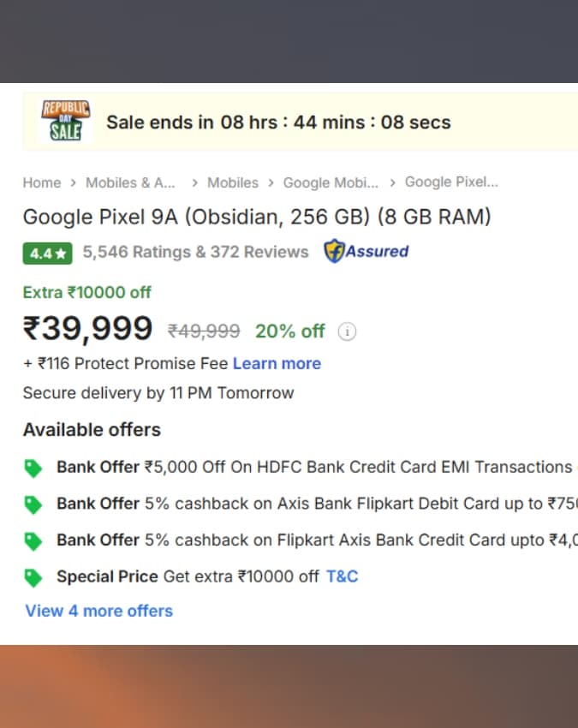Click the tag icon beside Special Price offer

(33, 578)
